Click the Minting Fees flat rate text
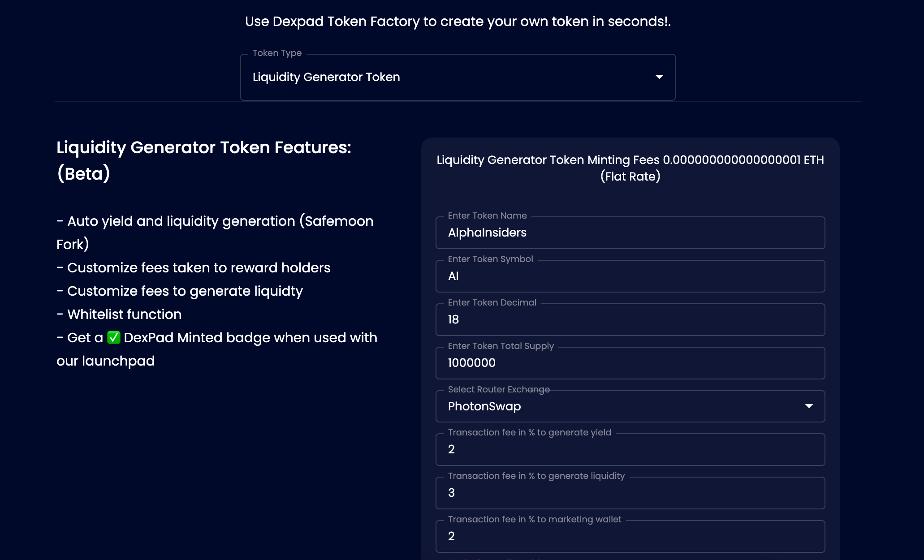 tap(630, 168)
